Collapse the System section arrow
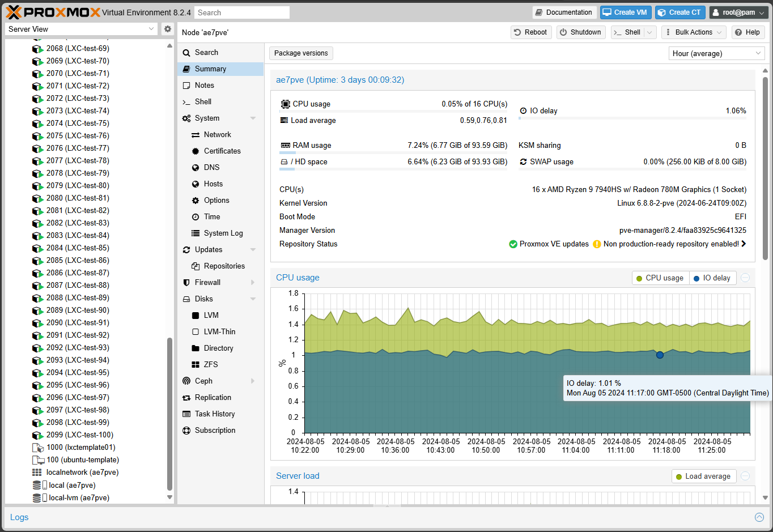Viewport: 773px width, 532px height. click(253, 118)
